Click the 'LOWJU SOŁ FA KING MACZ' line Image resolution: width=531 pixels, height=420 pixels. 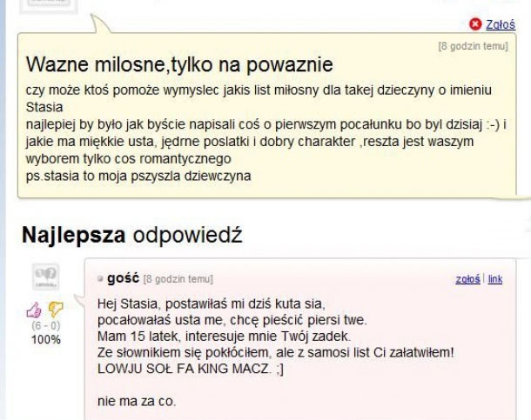point(191,369)
